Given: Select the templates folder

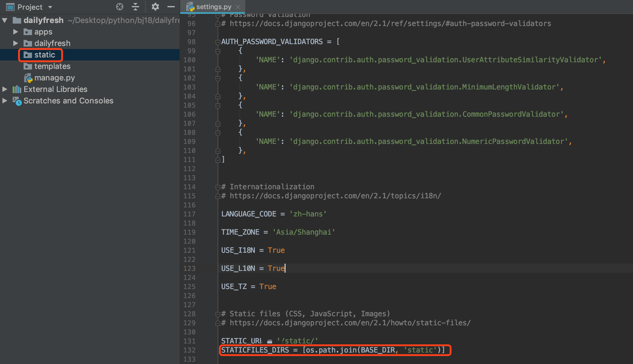Looking at the screenshot, I should pyautogui.click(x=52, y=66).
